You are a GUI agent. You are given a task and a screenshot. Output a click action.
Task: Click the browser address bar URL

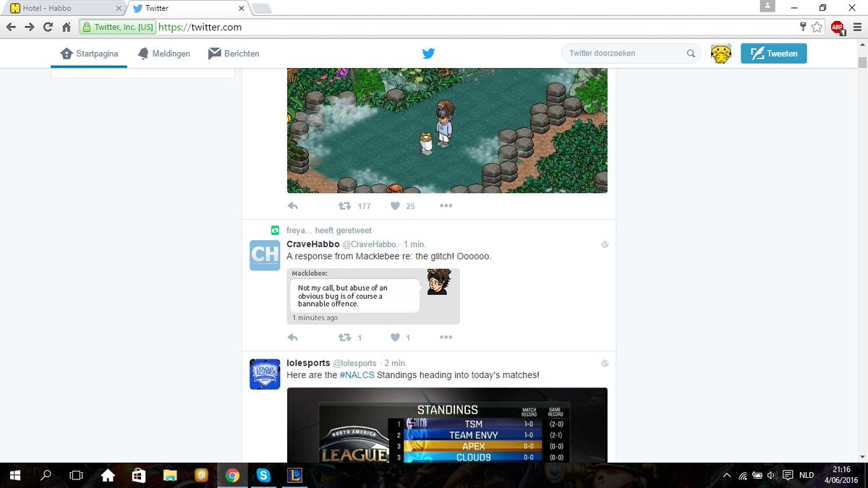tap(200, 27)
